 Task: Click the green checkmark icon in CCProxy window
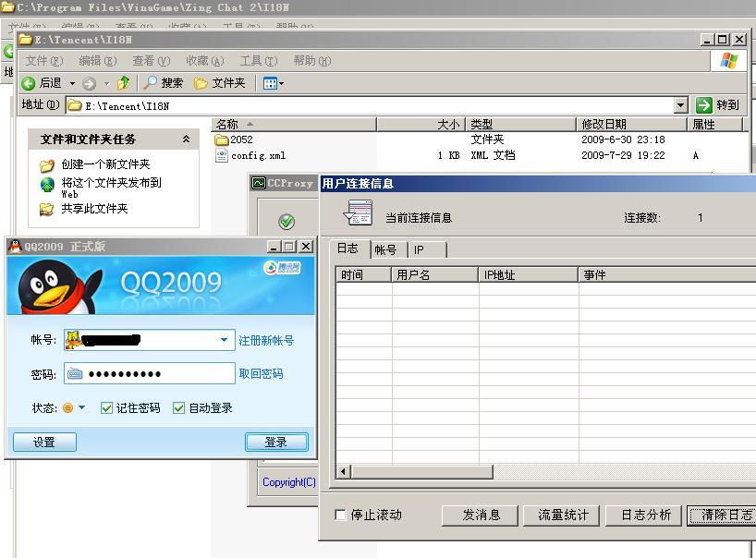287,222
